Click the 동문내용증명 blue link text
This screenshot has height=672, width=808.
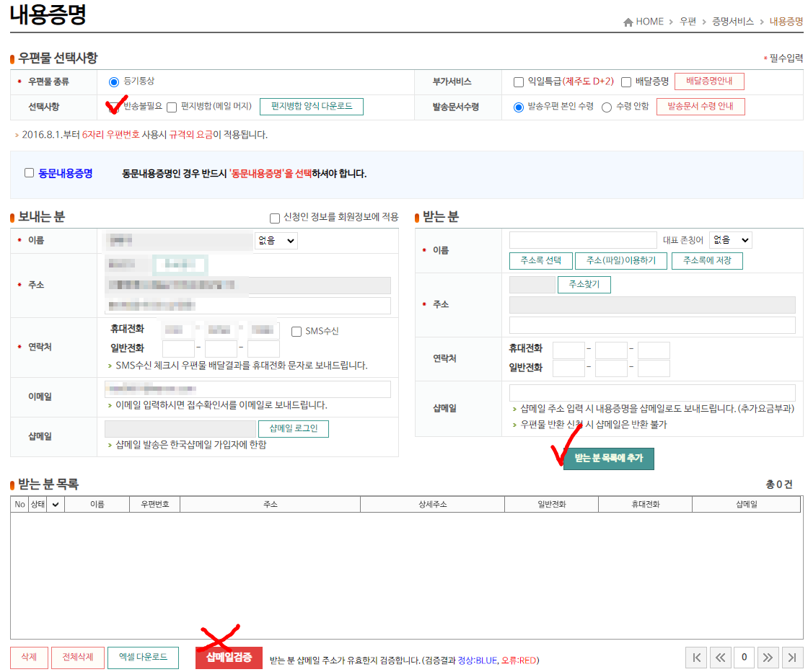tap(66, 174)
